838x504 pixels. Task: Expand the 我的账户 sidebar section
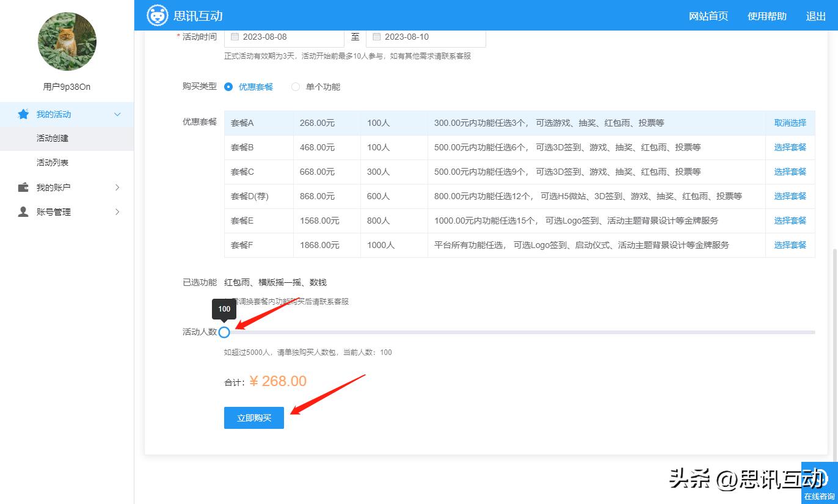click(x=117, y=188)
